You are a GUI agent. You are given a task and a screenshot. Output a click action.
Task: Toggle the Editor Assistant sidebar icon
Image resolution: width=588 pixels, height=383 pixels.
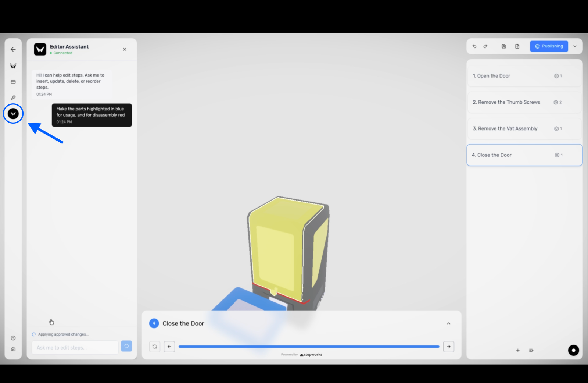tap(13, 114)
